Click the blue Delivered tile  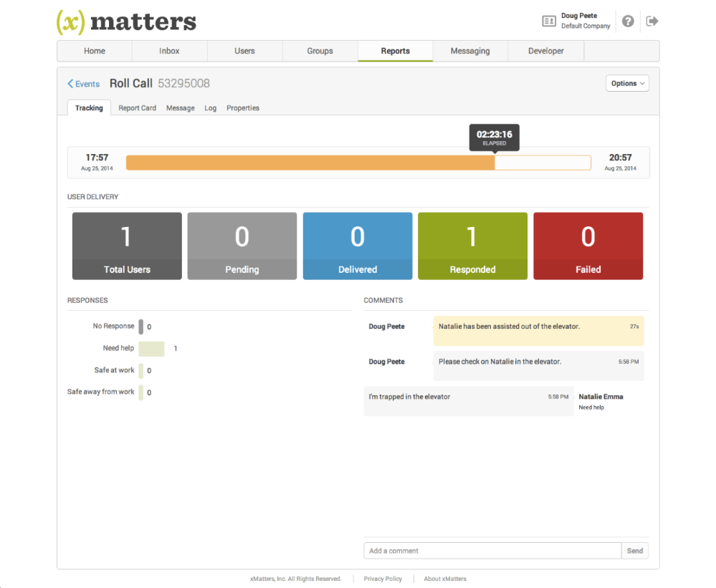358,246
